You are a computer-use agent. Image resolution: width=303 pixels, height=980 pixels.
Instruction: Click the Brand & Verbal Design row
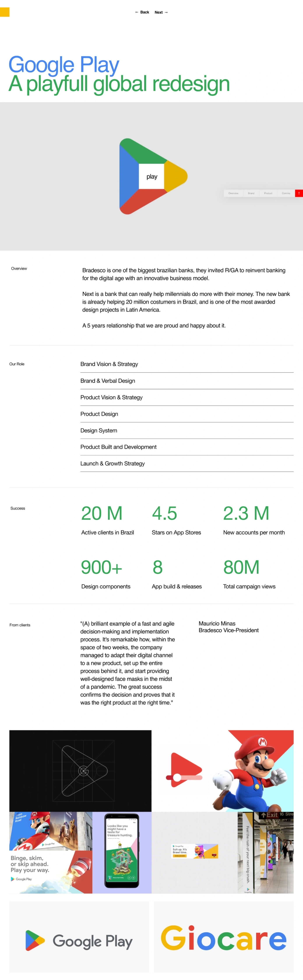coord(187,381)
